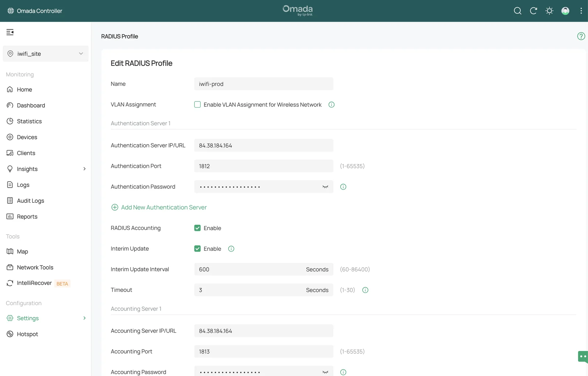Click Interim Update Interval field 600
The width and height of the screenshot is (588, 376).
263,270
